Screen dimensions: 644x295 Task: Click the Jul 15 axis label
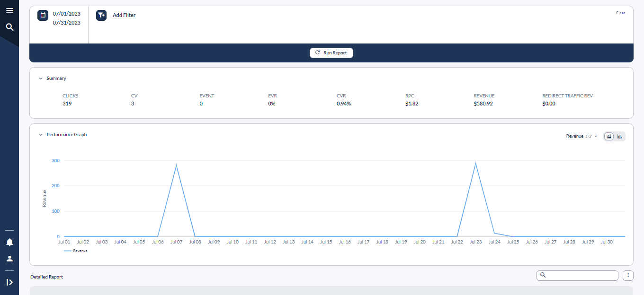coord(326,242)
